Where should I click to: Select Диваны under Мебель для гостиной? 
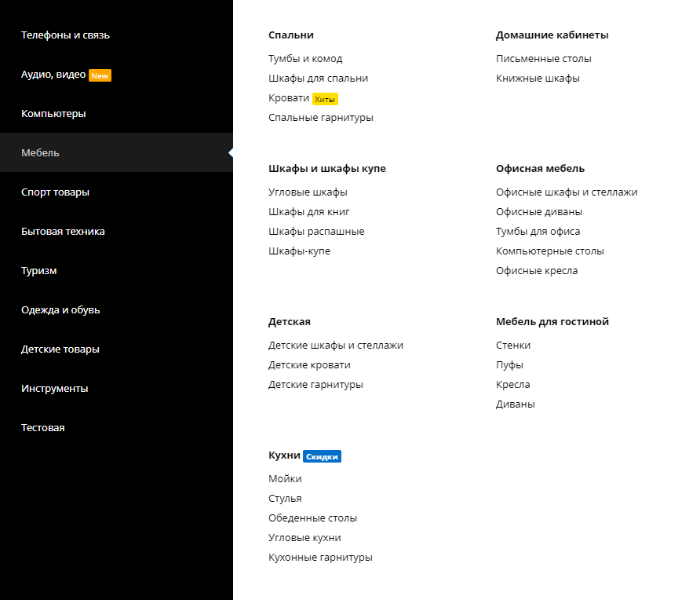point(515,404)
